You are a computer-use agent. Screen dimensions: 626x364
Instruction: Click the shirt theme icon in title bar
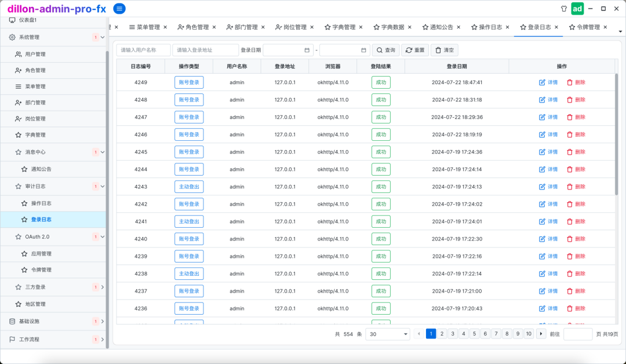563,9
